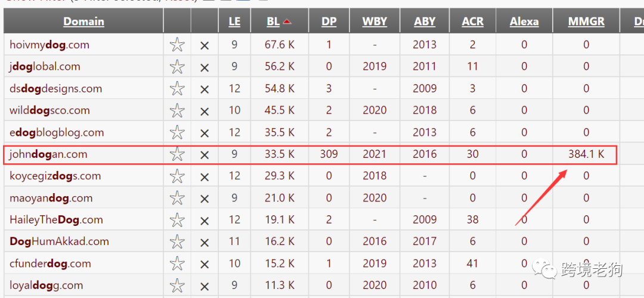644x298 pixels.
Task: Dismiss wilddogsco.com with the X icon
Action: tap(205, 111)
